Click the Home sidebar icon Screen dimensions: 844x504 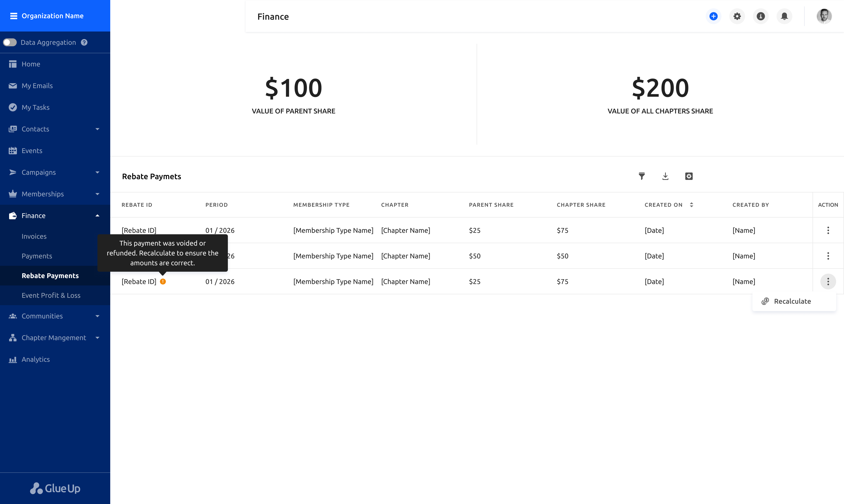tap(13, 64)
